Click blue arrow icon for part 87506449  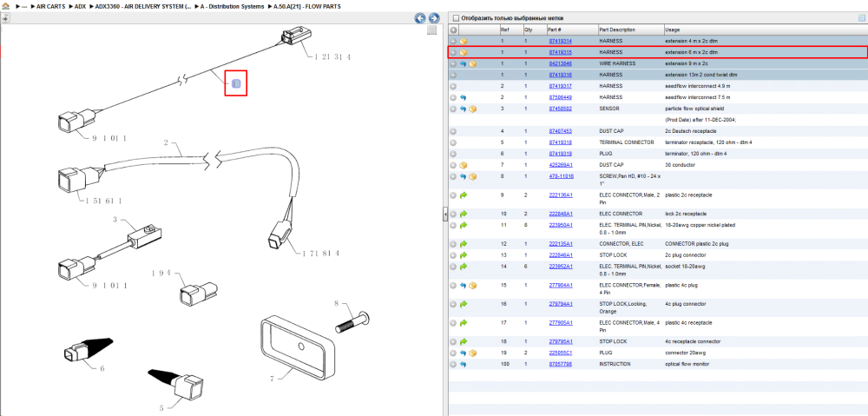[464, 97]
